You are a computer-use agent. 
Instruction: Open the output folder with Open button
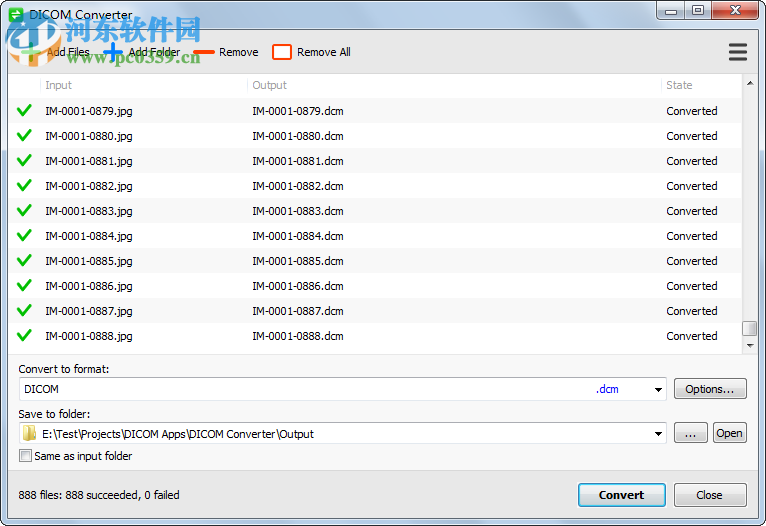coord(729,433)
